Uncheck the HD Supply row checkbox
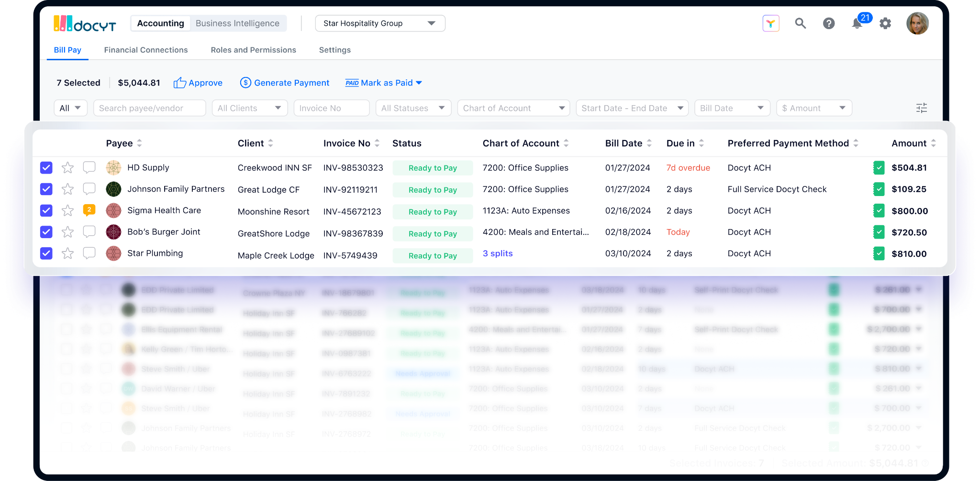This screenshot has width=980, height=481. (x=46, y=168)
